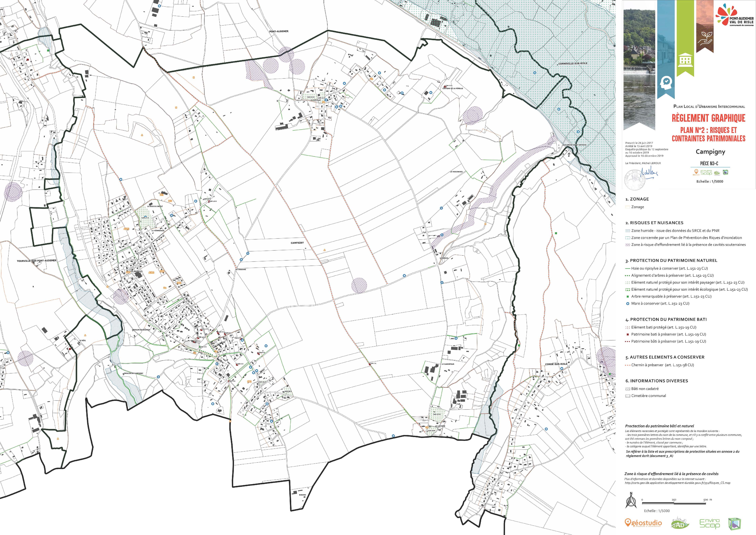The image size is (756, 535).
Task: Click 'PLAN N°2 : RISQUES ET CONTRAINTES PATRIMONIALES' heading
Action: (708, 134)
